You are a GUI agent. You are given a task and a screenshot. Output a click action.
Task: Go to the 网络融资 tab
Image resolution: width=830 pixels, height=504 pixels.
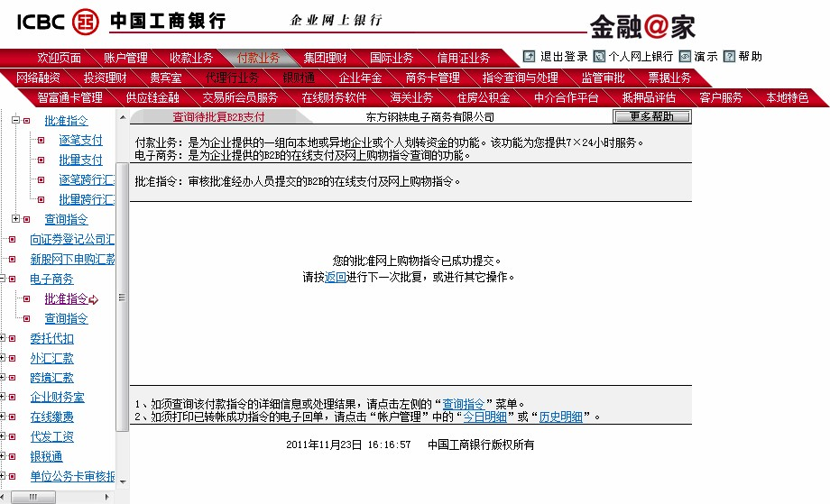pyautogui.click(x=38, y=78)
